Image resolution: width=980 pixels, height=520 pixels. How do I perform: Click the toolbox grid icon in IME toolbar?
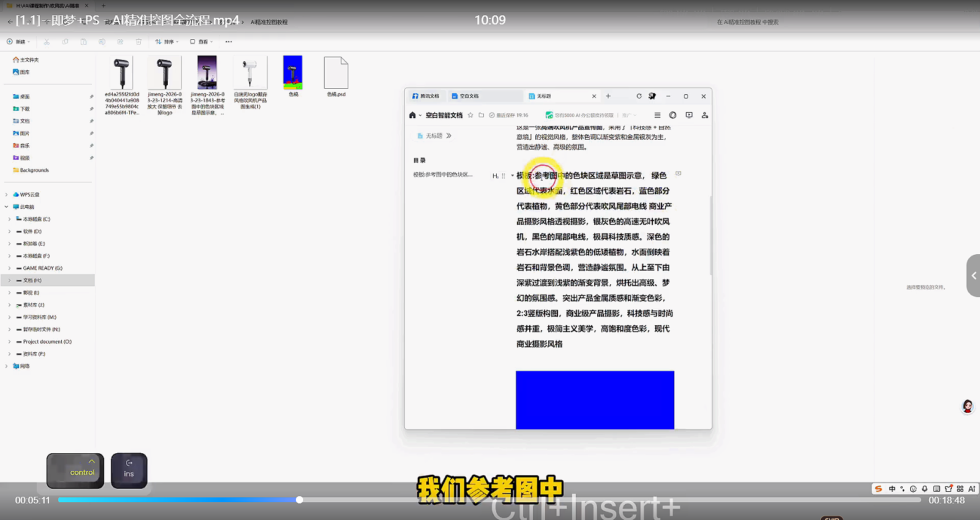coord(960,489)
